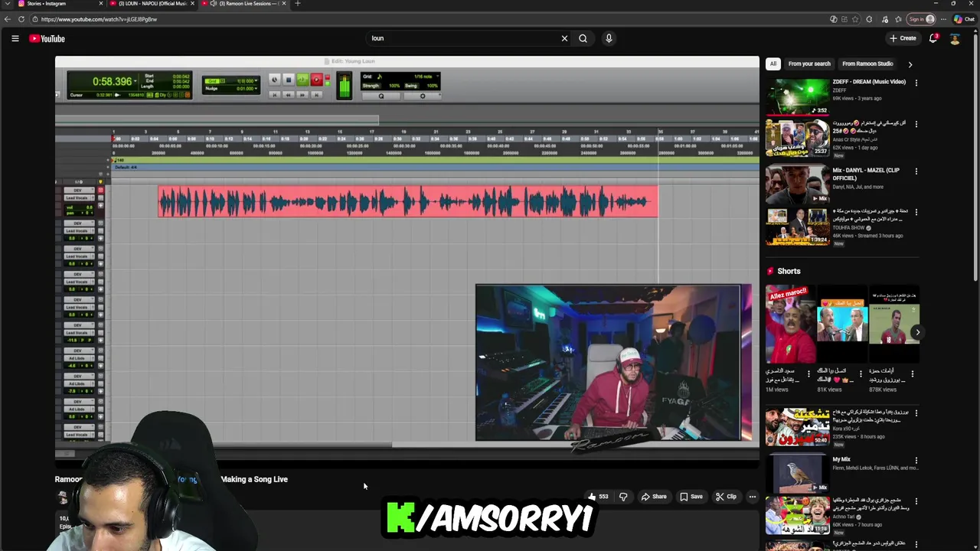This screenshot has height=551, width=980.
Task: Open the TOUHFA SHOW streamed video thumbnail
Action: pyautogui.click(x=797, y=227)
